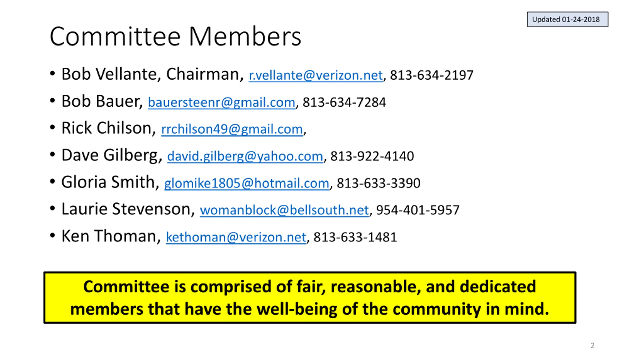Click Ken Thoman's phone number 813-633-1481
644x362 pixels.
coord(355,237)
